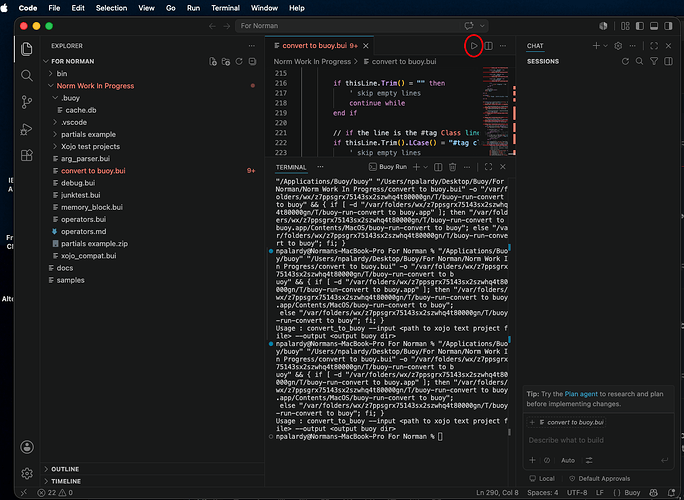This screenshot has width=684, height=500.
Task: Open the Search view in activity bar
Action: click(x=27, y=75)
